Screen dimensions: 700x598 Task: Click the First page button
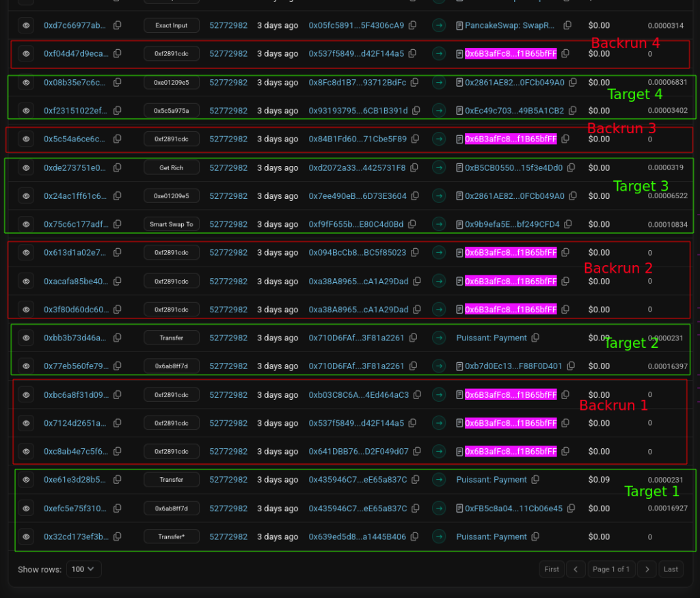(x=551, y=569)
